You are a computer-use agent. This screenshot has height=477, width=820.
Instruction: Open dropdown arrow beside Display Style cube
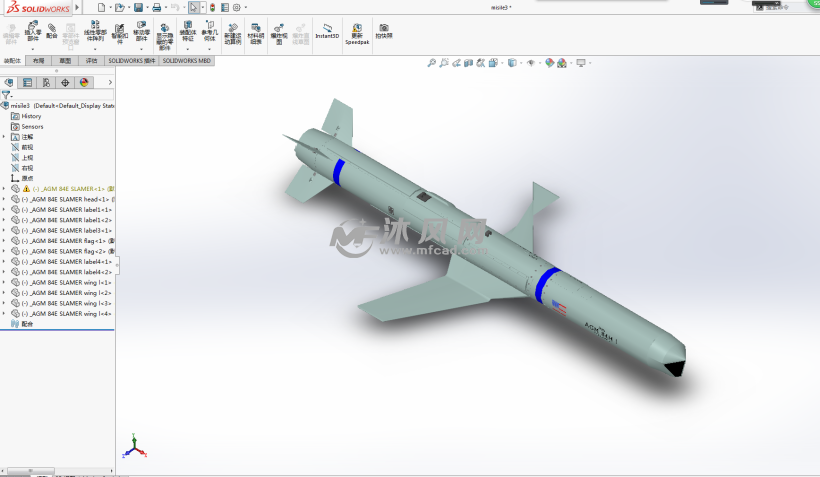(521, 63)
